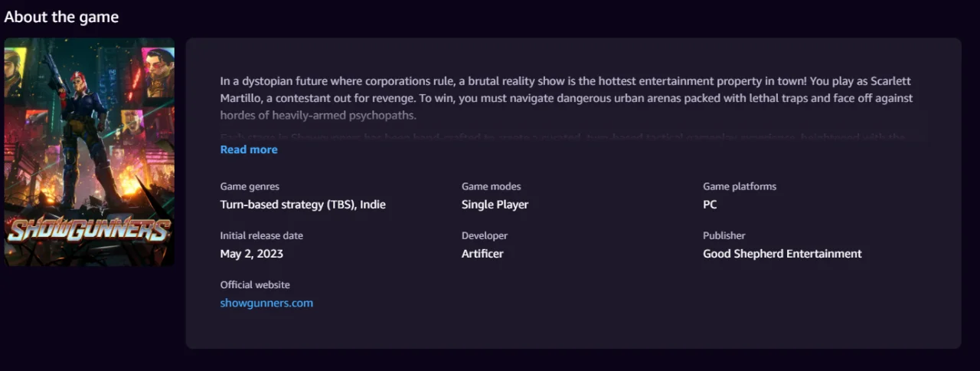This screenshot has height=371, width=980.
Task: Click the Publisher label
Action: tap(724, 235)
